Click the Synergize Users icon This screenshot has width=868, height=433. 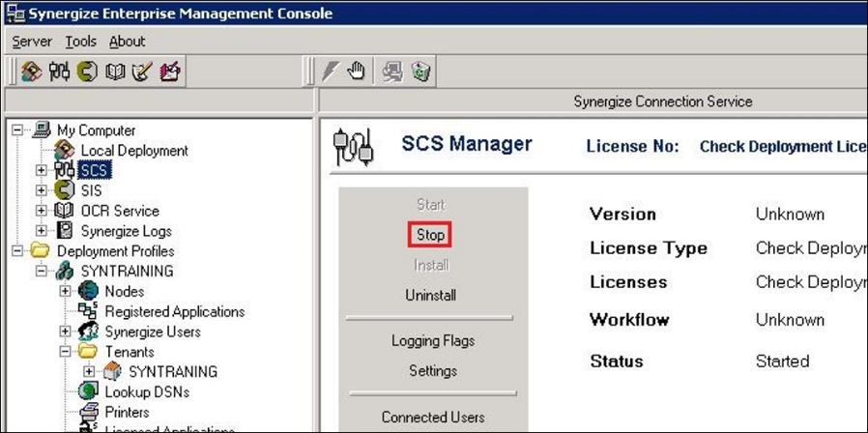point(89,332)
